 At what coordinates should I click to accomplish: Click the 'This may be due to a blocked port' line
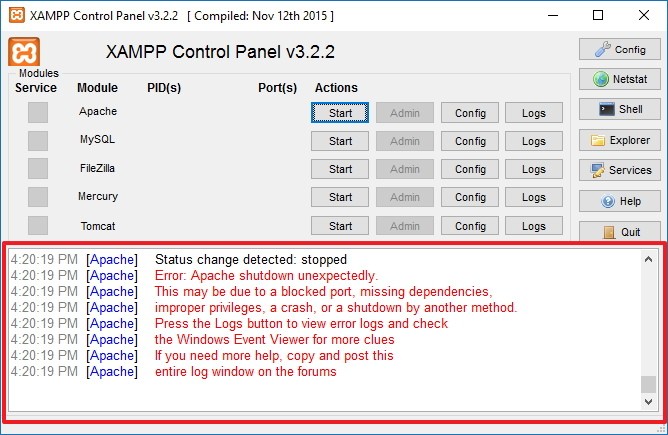point(323,291)
